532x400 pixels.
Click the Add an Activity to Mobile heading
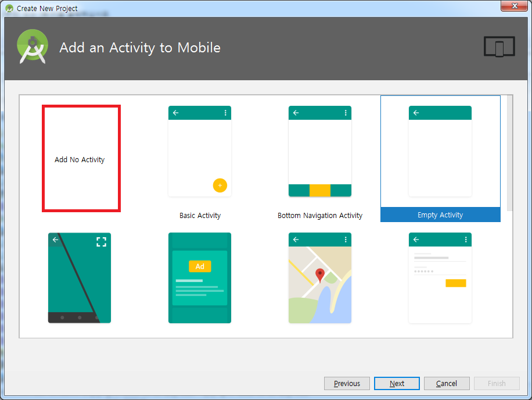pyautogui.click(x=140, y=48)
